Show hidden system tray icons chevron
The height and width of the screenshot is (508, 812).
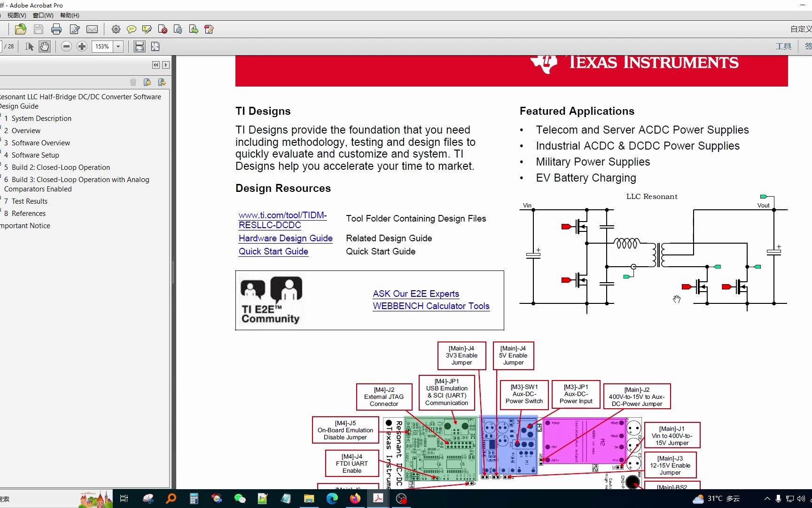point(767,499)
